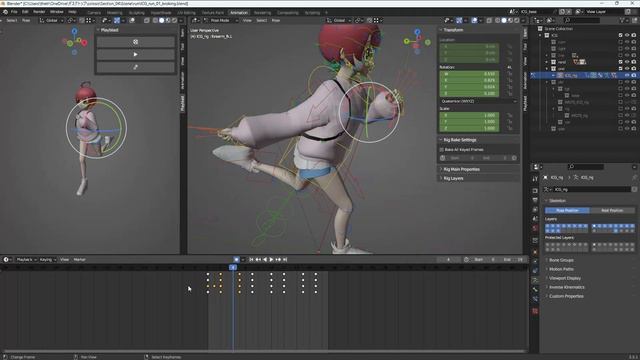Open timeline Playback dropdown
The width and height of the screenshot is (640, 360).
click(x=27, y=260)
